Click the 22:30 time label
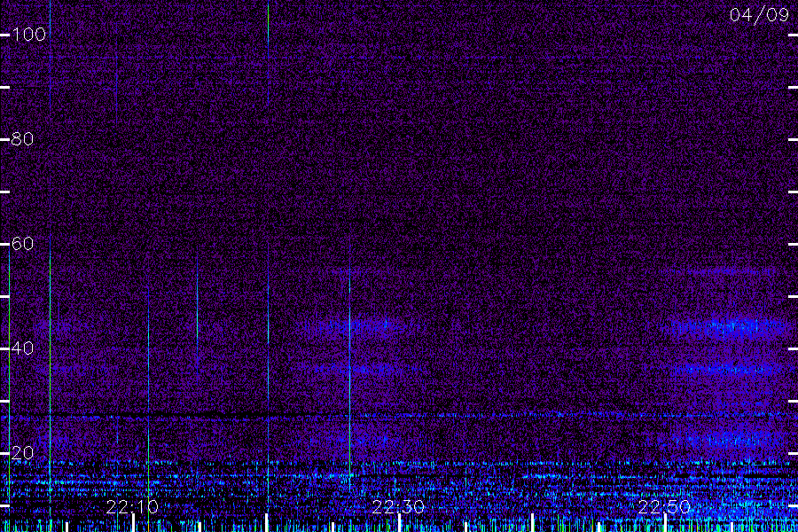Viewport: 798px width, 532px height. point(398,507)
